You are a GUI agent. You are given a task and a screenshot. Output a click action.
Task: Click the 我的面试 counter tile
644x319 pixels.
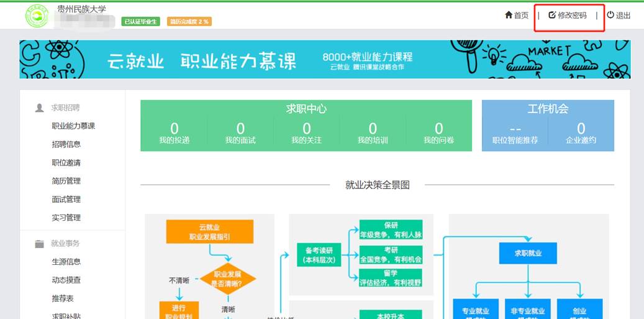[x=240, y=133]
